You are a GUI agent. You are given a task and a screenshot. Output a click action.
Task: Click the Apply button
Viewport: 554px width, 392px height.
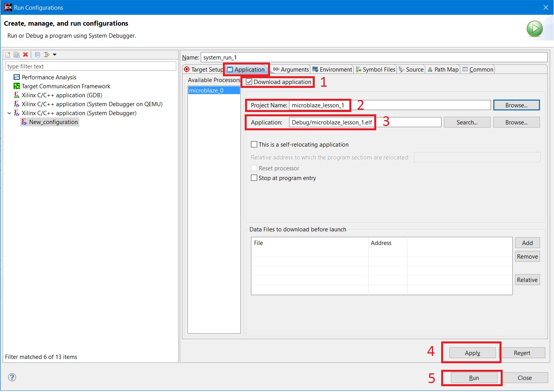point(472,353)
